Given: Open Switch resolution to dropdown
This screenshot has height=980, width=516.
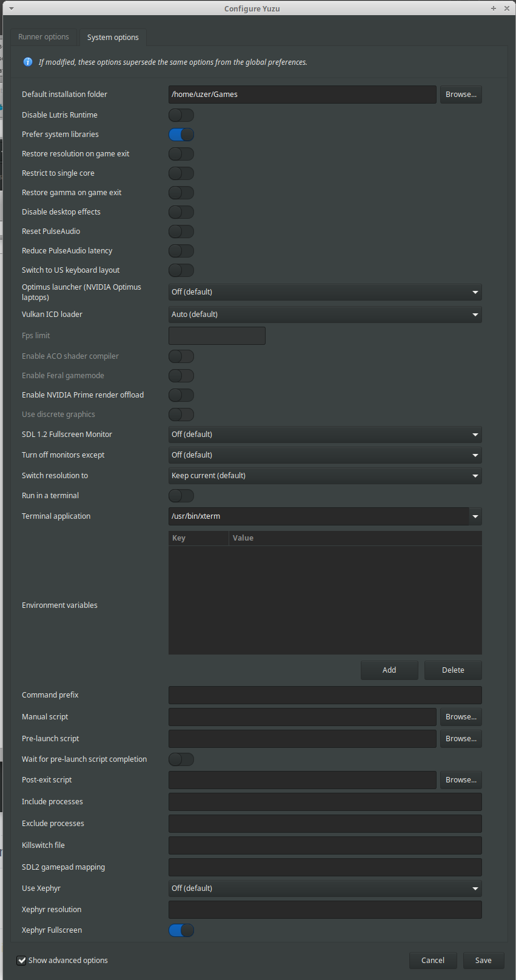Looking at the screenshot, I should click(325, 476).
